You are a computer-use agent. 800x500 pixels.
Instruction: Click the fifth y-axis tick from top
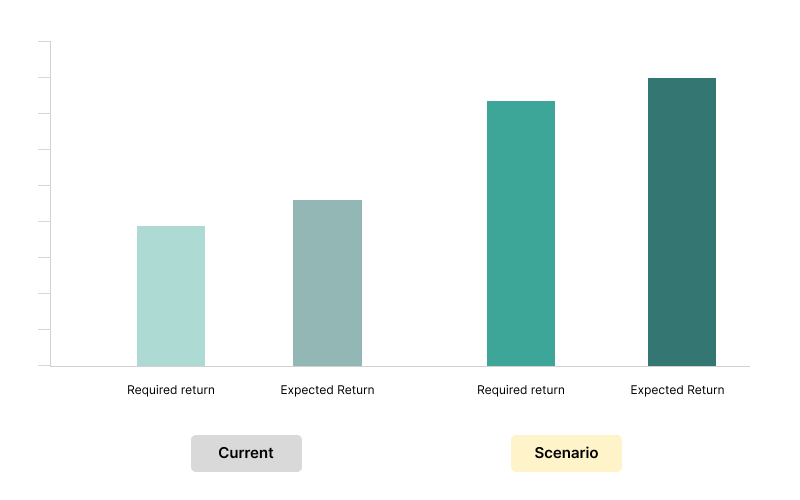click(x=44, y=186)
